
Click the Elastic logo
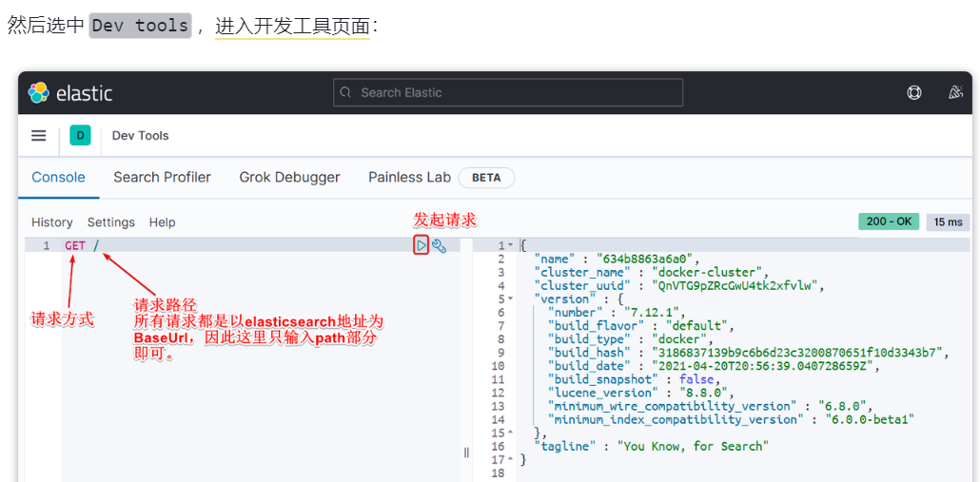tap(70, 92)
